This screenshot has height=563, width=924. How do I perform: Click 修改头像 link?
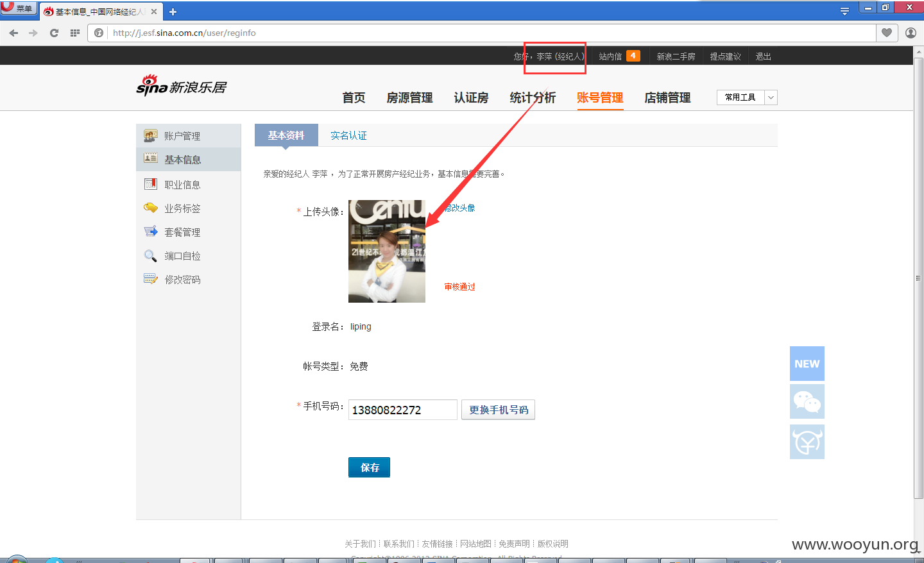coord(460,208)
